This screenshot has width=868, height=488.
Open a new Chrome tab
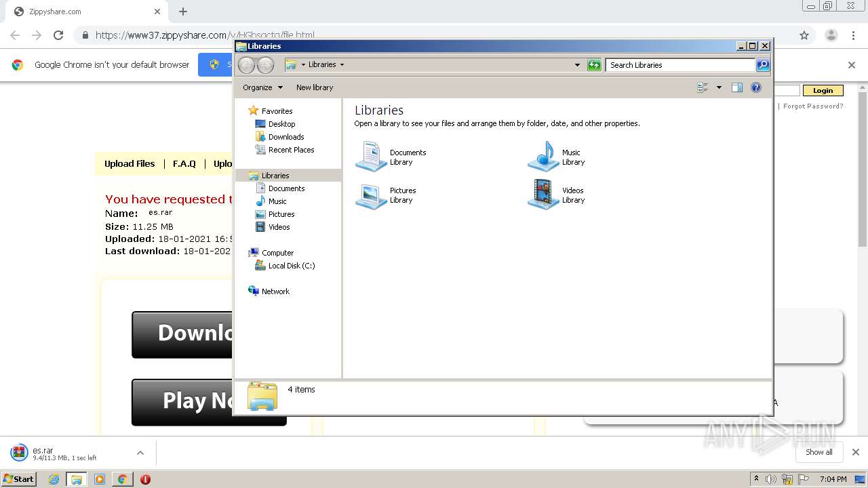click(183, 12)
